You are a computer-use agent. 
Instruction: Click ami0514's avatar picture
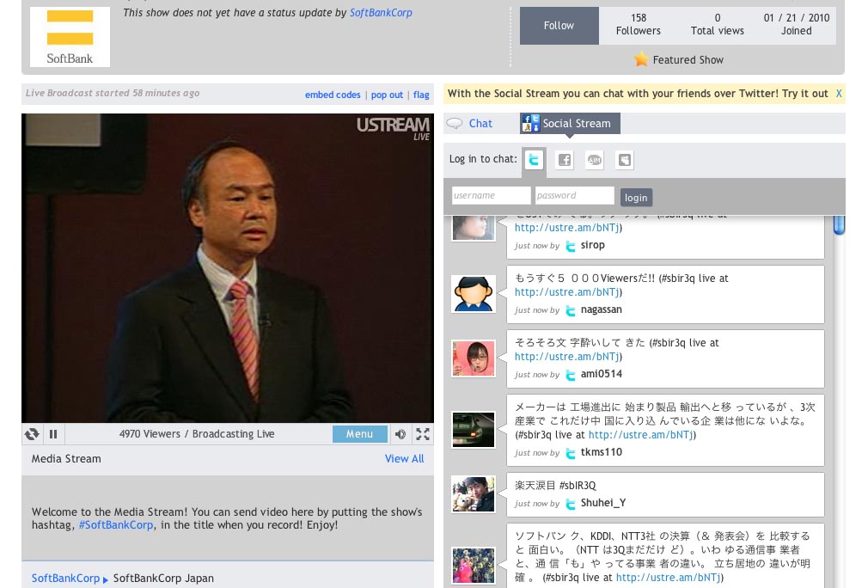tap(474, 358)
